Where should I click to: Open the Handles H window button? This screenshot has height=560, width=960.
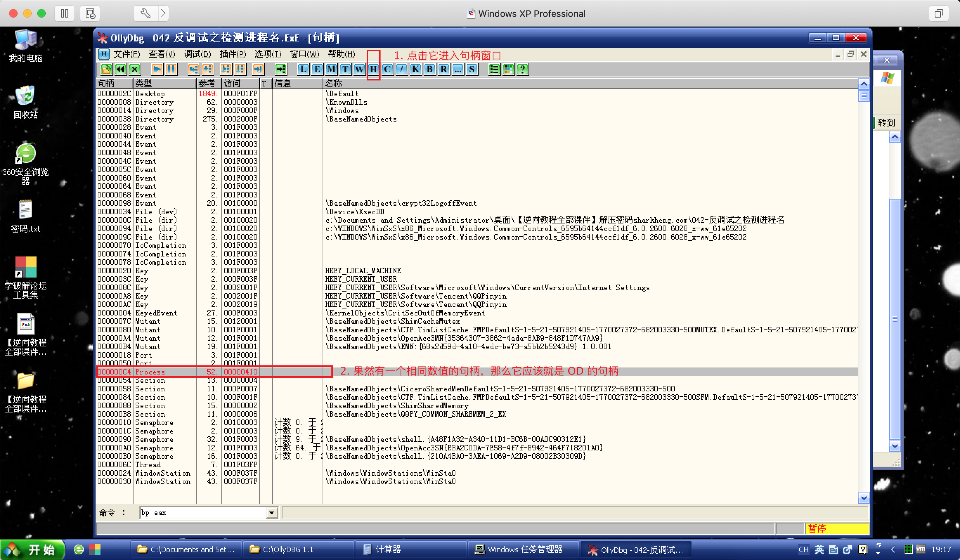click(x=373, y=69)
